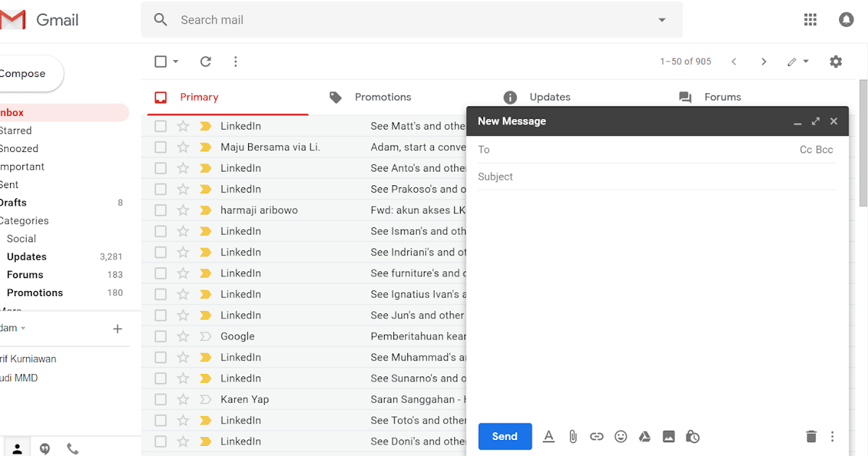Enable confidential mode for the email

(692, 436)
